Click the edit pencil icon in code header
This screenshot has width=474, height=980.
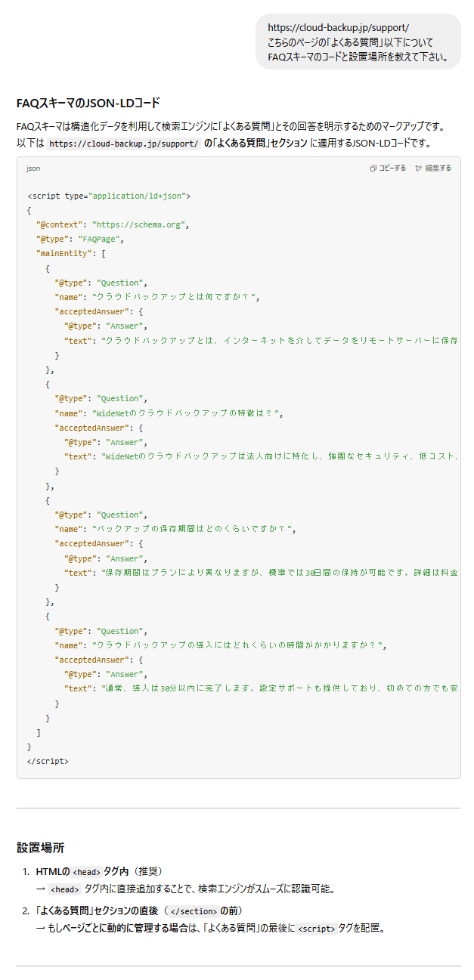click(x=419, y=168)
